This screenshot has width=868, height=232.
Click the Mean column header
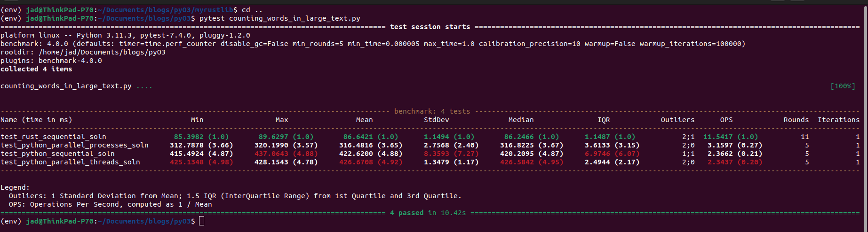364,120
